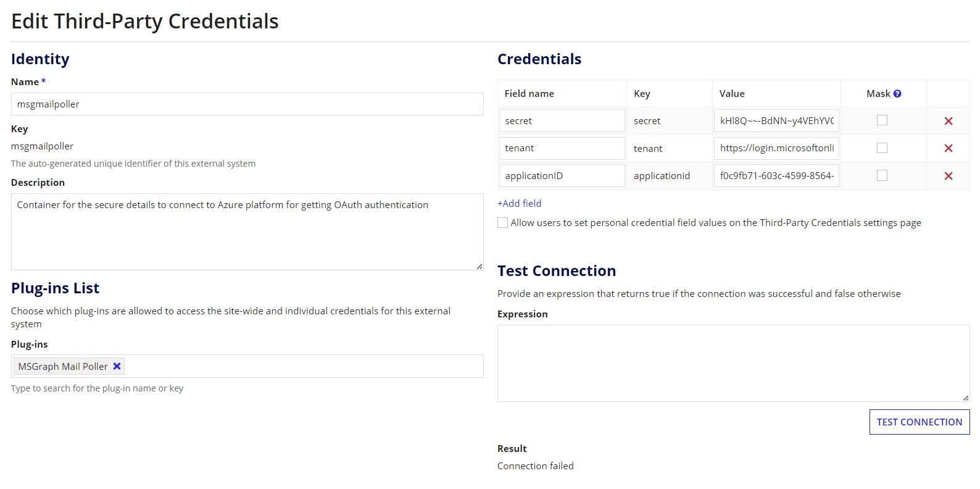Delete the applicationID credential row

tap(948, 176)
